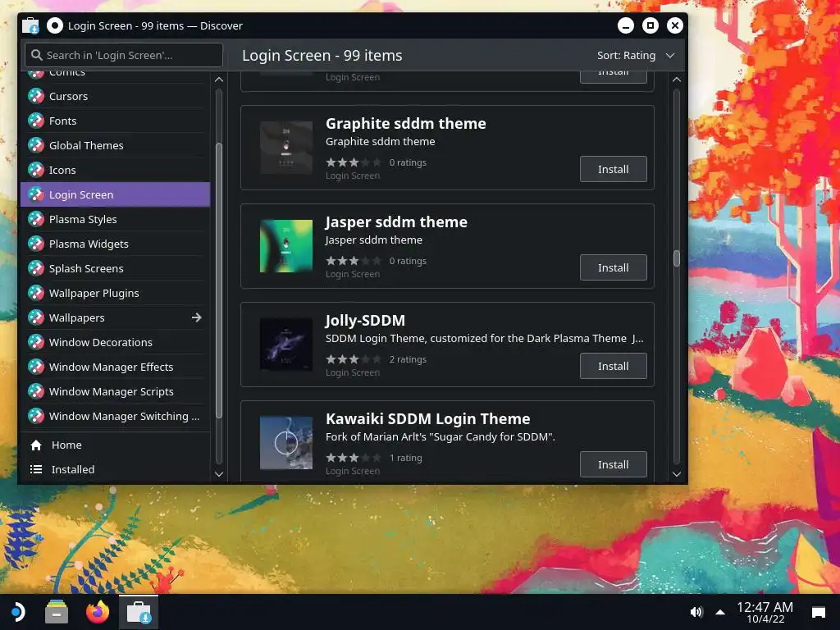Viewport: 840px width, 630px height.
Task: Click the Icons category icon
Action: (x=36, y=171)
